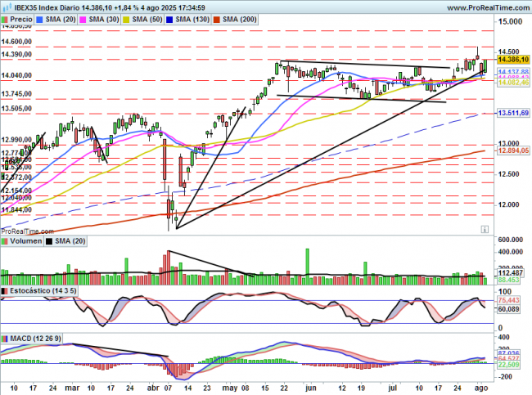
Task: Click the red swatch of SMA (200)
Action: [216, 20]
